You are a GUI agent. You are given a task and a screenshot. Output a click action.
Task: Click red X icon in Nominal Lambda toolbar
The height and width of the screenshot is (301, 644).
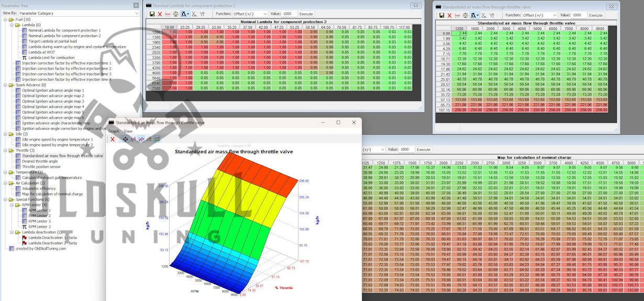click(x=160, y=14)
